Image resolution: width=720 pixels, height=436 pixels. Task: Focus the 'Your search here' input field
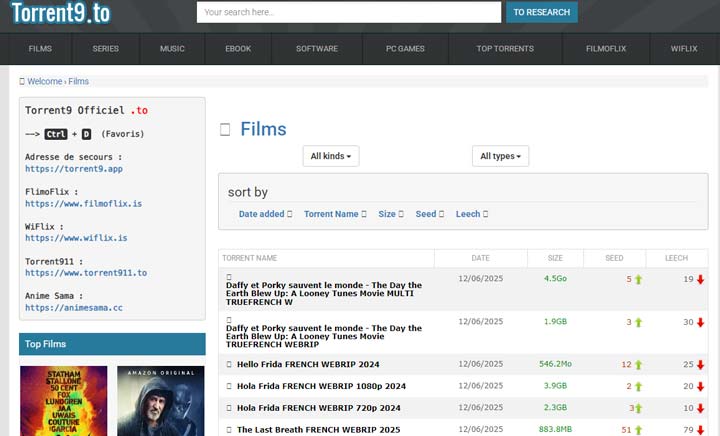[349, 12]
